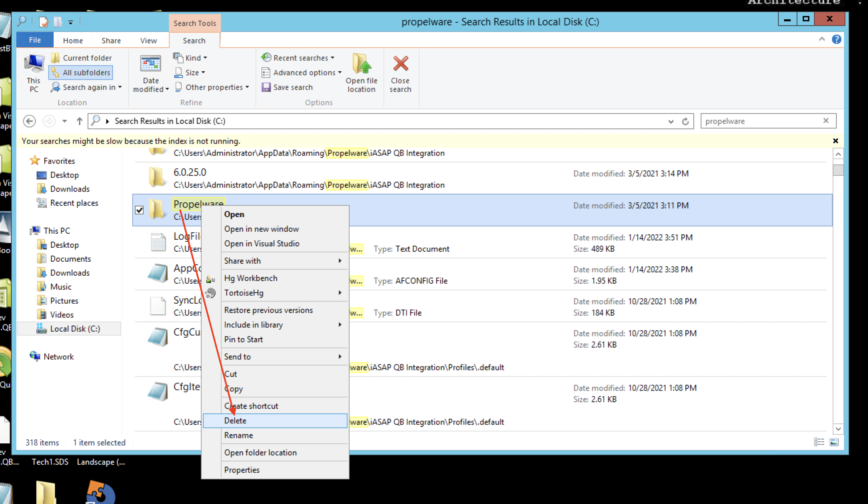This screenshot has height=504, width=868.
Task: Toggle All subfolders search option
Action: (81, 73)
